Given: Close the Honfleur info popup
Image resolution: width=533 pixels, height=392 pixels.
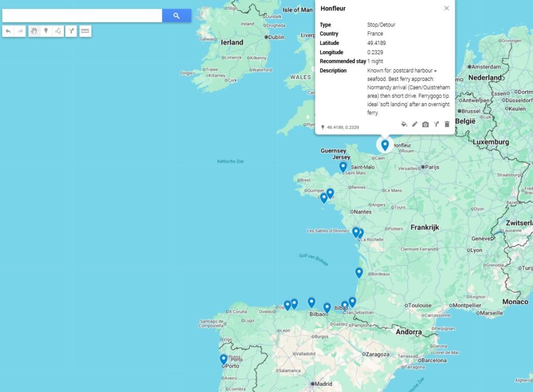Looking at the screenshot, I should (x=446, y=8).
